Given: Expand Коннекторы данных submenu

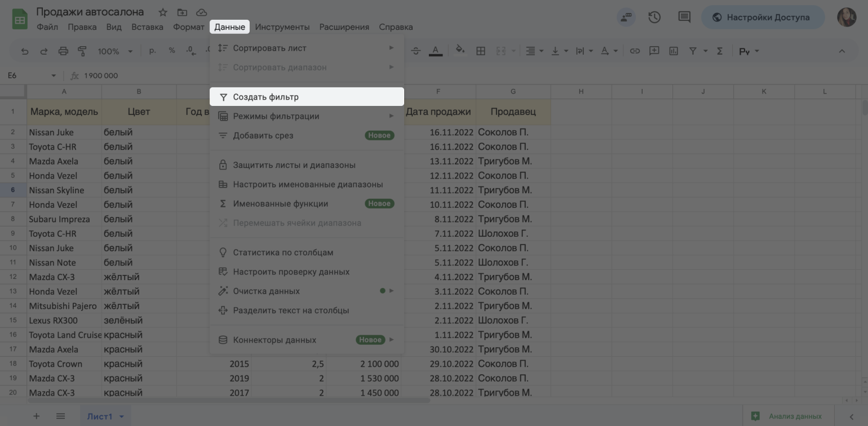Looking at the screenshot, I should 307,340.
